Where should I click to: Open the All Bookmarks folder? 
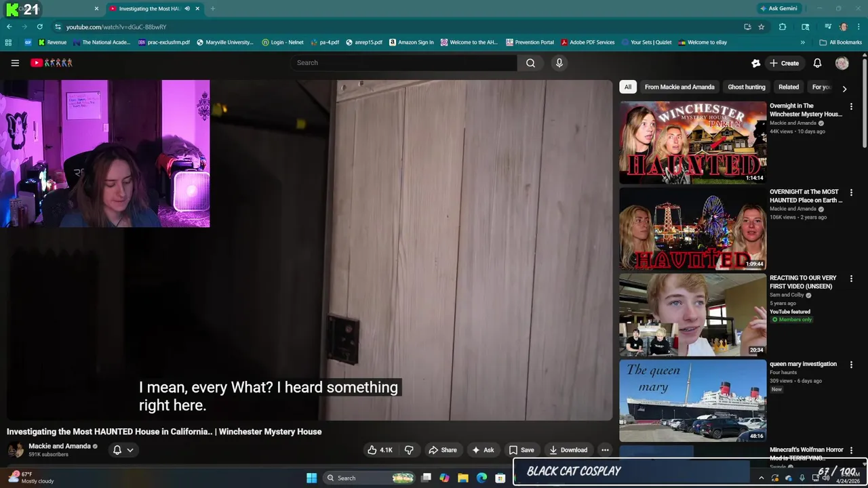[840, 42]
